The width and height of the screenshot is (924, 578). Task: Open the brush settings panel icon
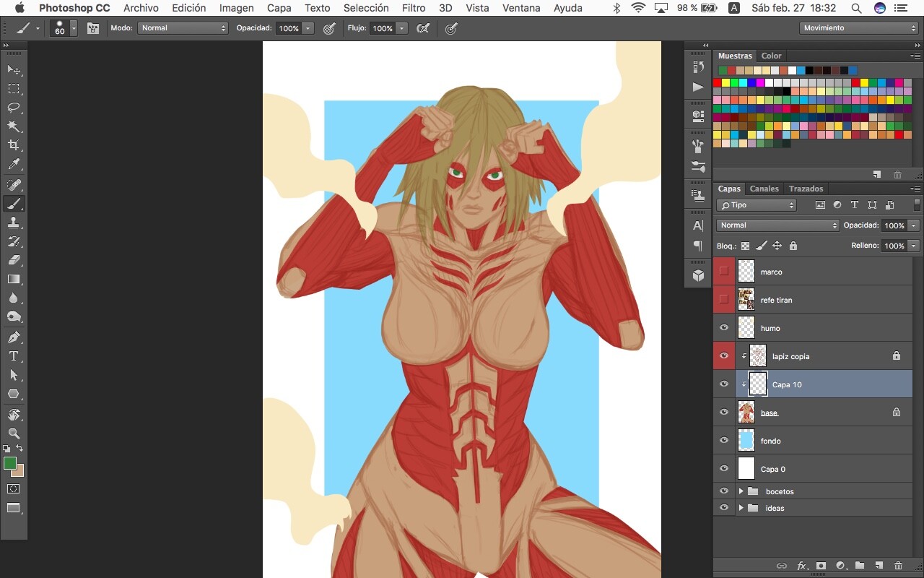tap(93, 28)
